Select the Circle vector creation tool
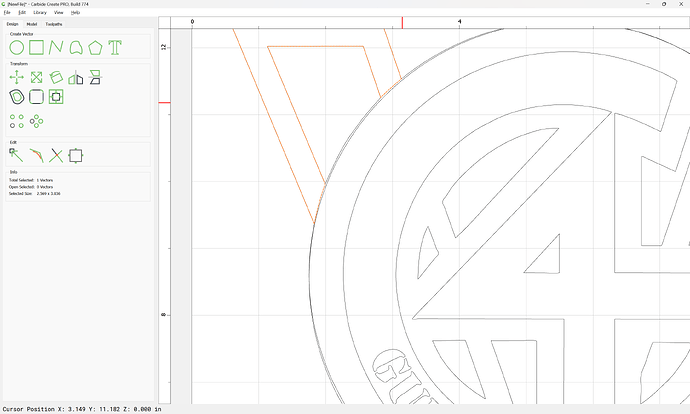Viewport: 690px width, 414px height. [x=17, y=48]
